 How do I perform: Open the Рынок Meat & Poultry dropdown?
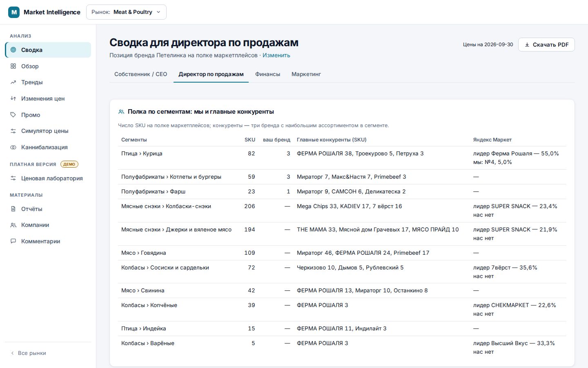pos(126,12)
